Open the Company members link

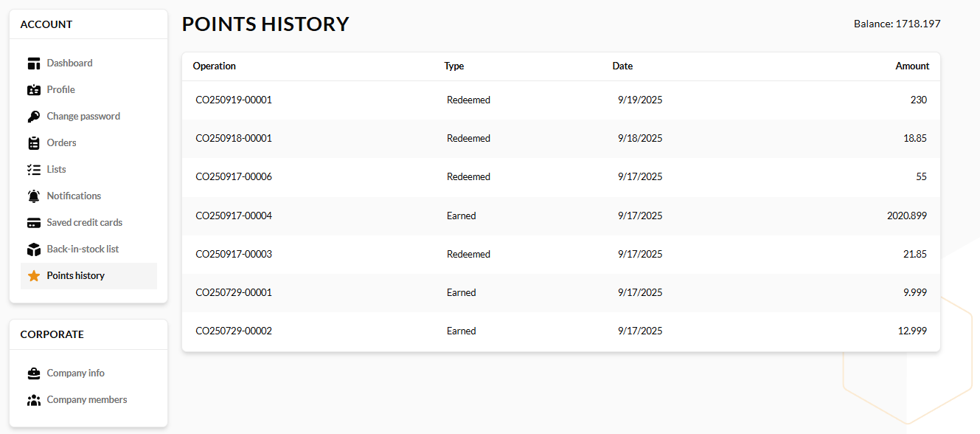click(x=86, y=399)
